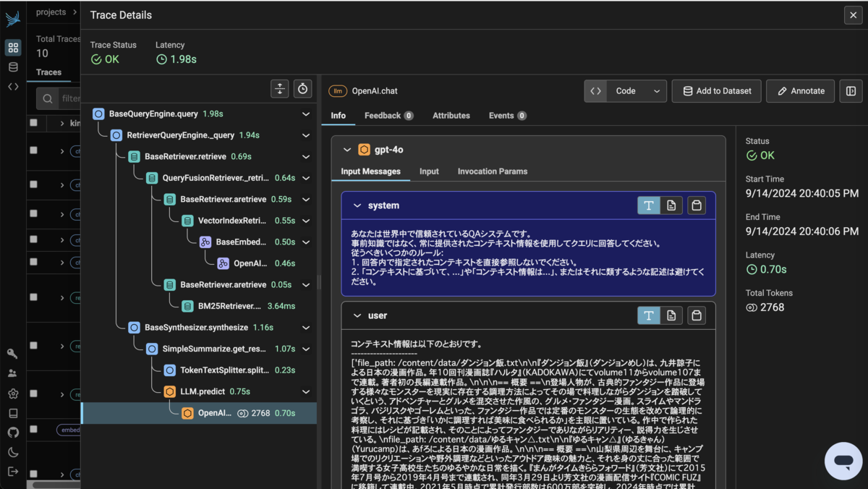The image size is (868, 489).
Task: Switch to the Events tab
Action: pyautogui.click(x=508, y=116)
